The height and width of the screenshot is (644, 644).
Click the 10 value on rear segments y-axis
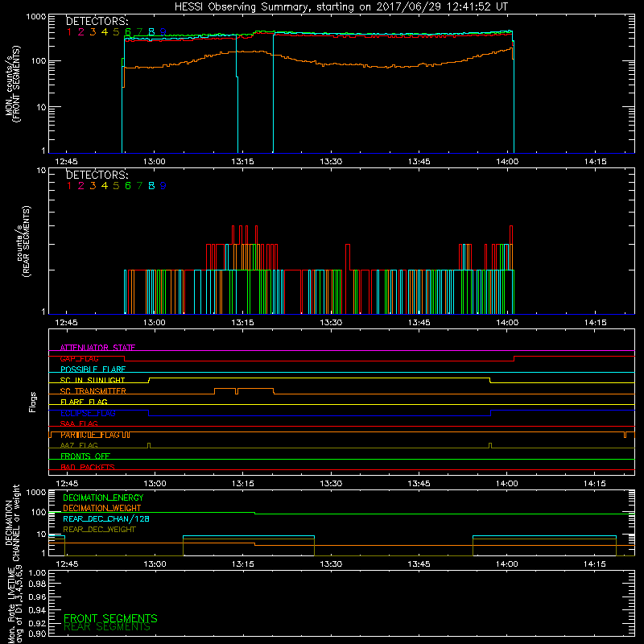click(x=41, y=170)
